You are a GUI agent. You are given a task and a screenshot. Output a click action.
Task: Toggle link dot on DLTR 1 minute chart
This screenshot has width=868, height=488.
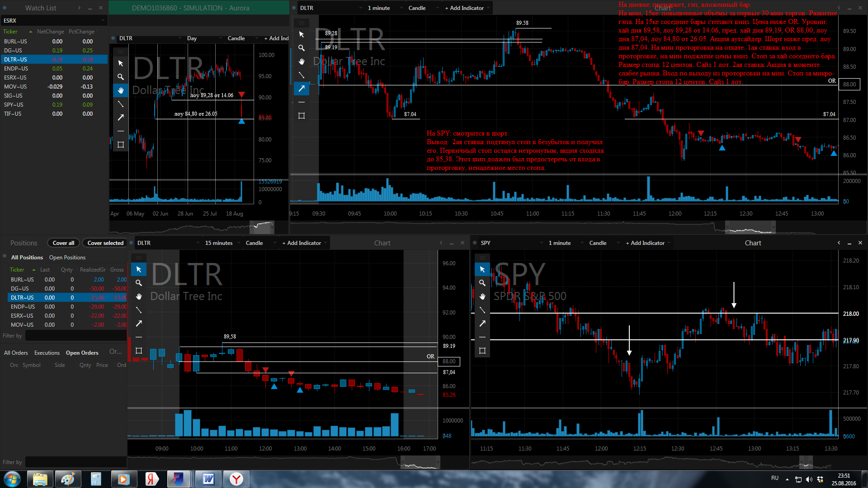point(294,8)
